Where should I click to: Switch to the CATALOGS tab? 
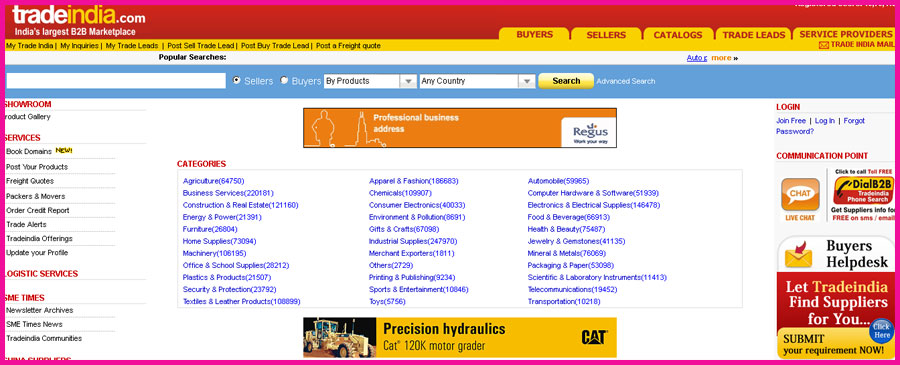click(x=678, y=34)
